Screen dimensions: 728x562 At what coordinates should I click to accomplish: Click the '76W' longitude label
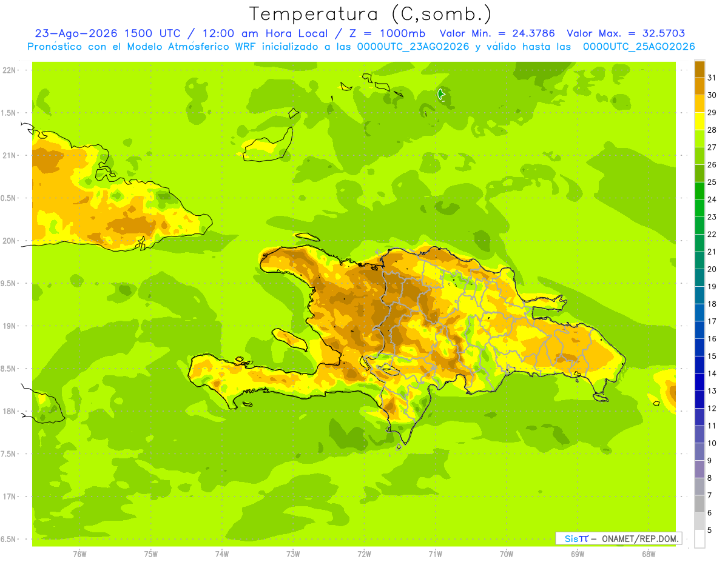79,554
